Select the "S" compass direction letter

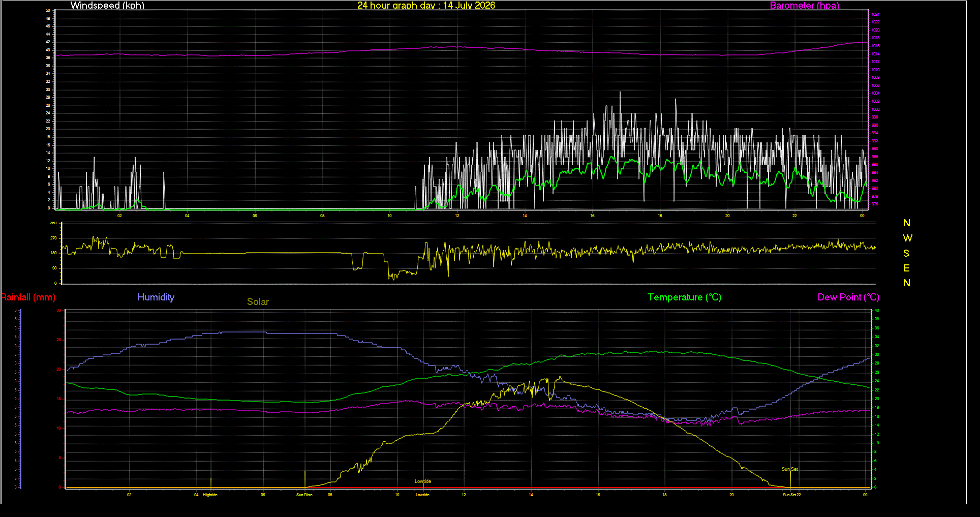[906, 253]
